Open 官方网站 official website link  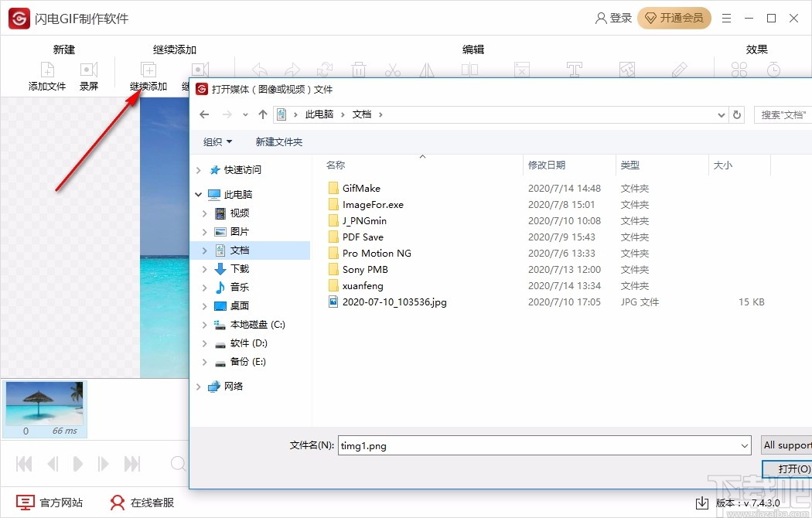pyautogui.click(x=49, y=502)
